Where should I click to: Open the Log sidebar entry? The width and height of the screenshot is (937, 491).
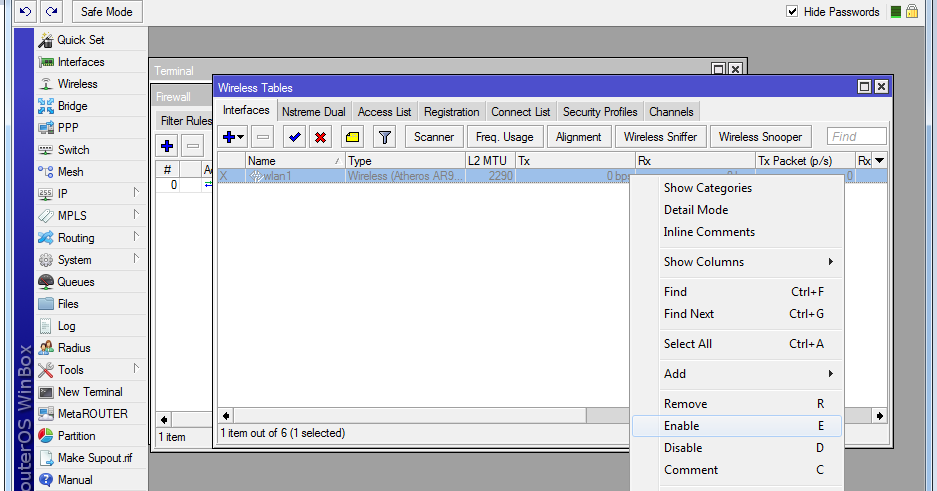[66, 326]
